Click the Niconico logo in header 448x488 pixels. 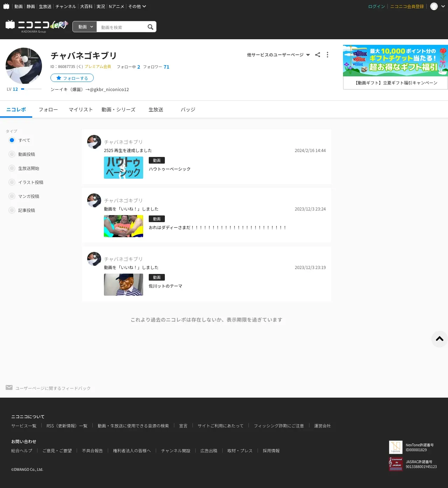36,26
